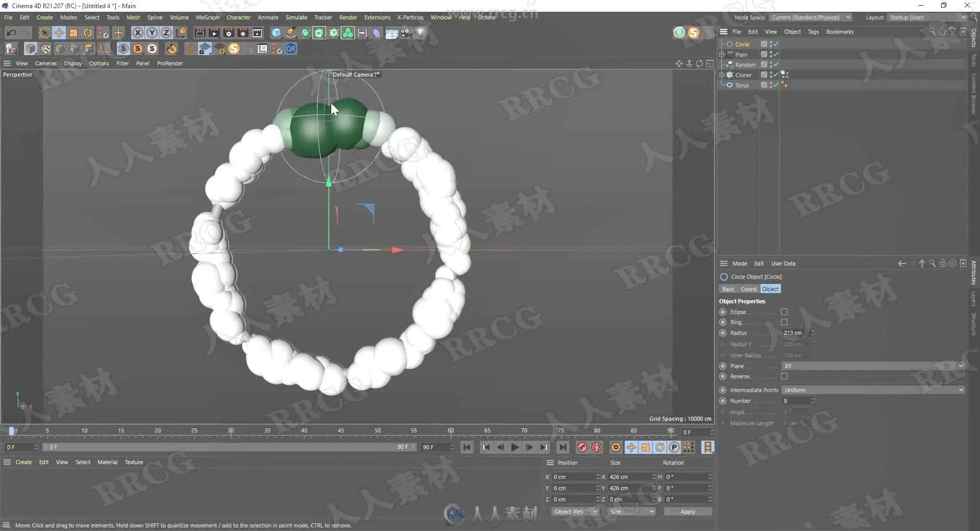Open the File menu in main menu bar
This screenshot has height=531, width=980.
(8, 17)
